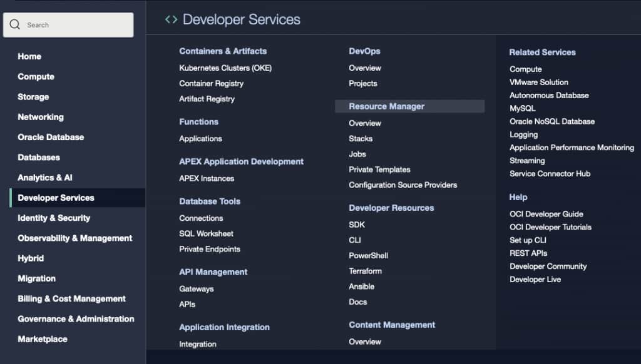Open the Application Performance Monitoring link
641x364 pixels.
coord(572,148)
